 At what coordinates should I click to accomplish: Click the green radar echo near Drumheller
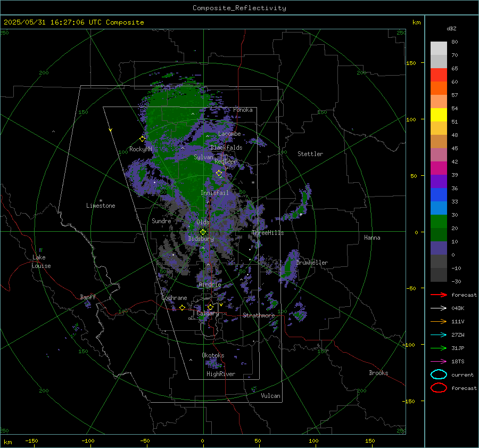pos(287,267)
